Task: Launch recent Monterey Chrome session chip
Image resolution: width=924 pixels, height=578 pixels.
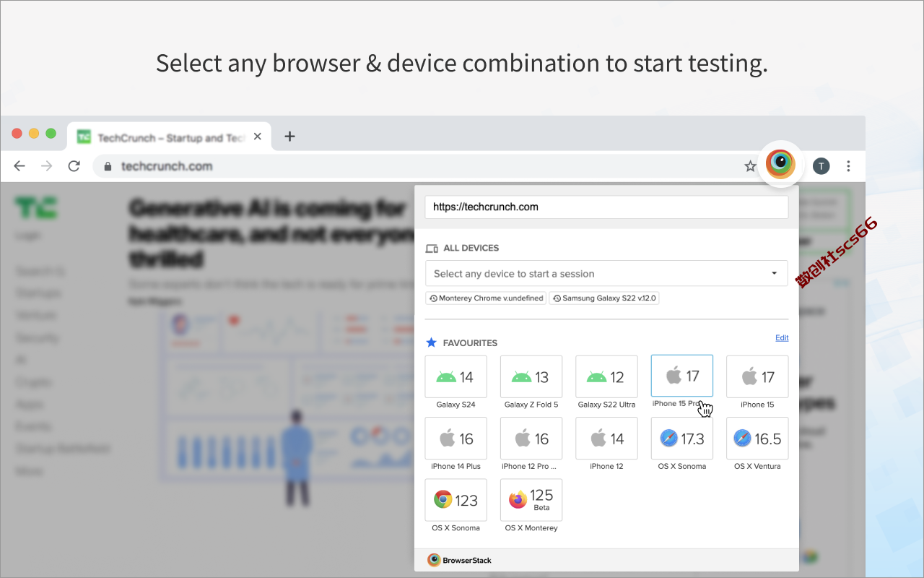Action: click(x=486, y=298)
